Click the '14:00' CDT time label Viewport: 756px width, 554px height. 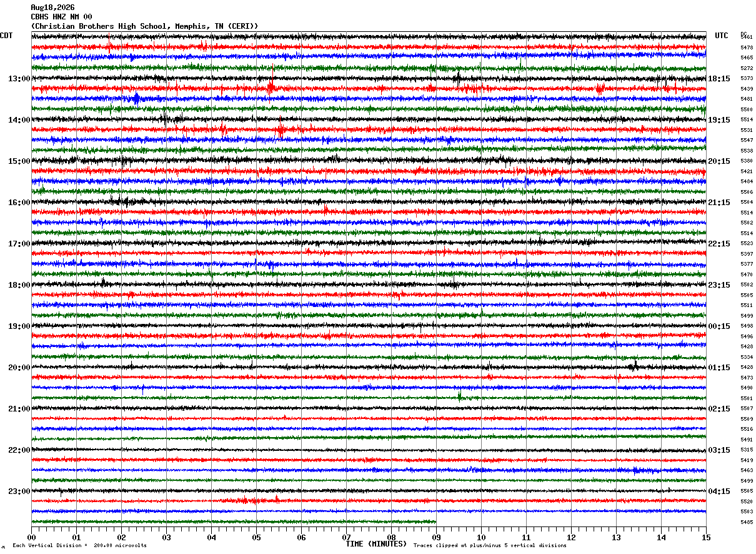[19, 120]
